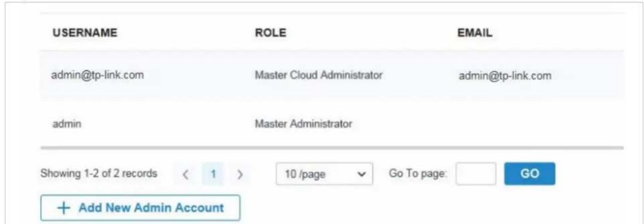Focus the Go To page input box

pyautogui.click(x=476, y=174)
